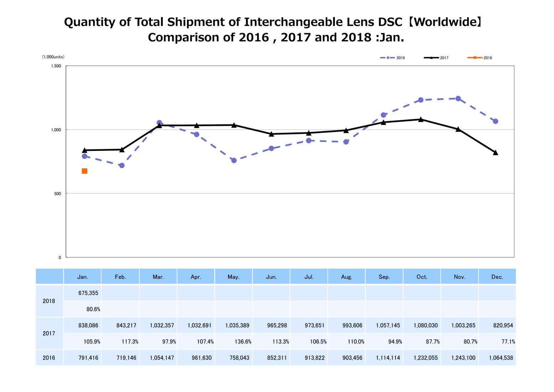Screen dimensions: 554x392
Task: Click the 1,500 y-axis label
Action: 56,66
